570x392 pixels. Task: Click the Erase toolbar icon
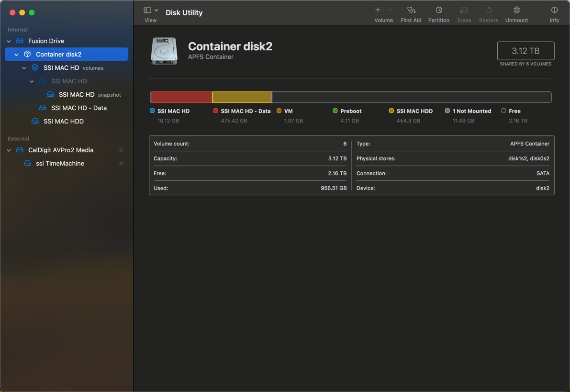pyautogui.click(x=464, y=10)
